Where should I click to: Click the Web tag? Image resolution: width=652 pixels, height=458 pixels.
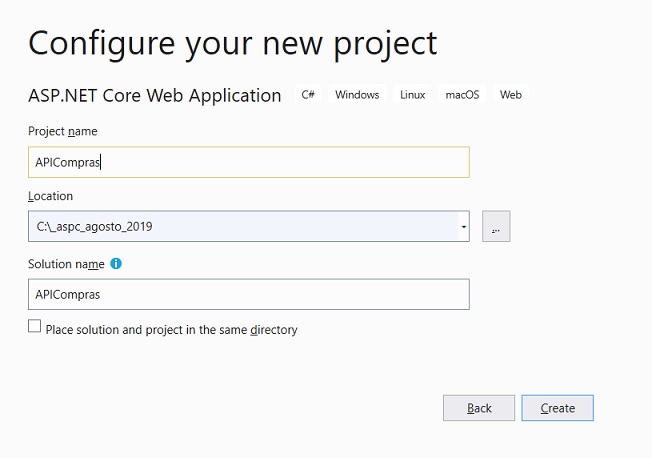[x=511, y=95]
